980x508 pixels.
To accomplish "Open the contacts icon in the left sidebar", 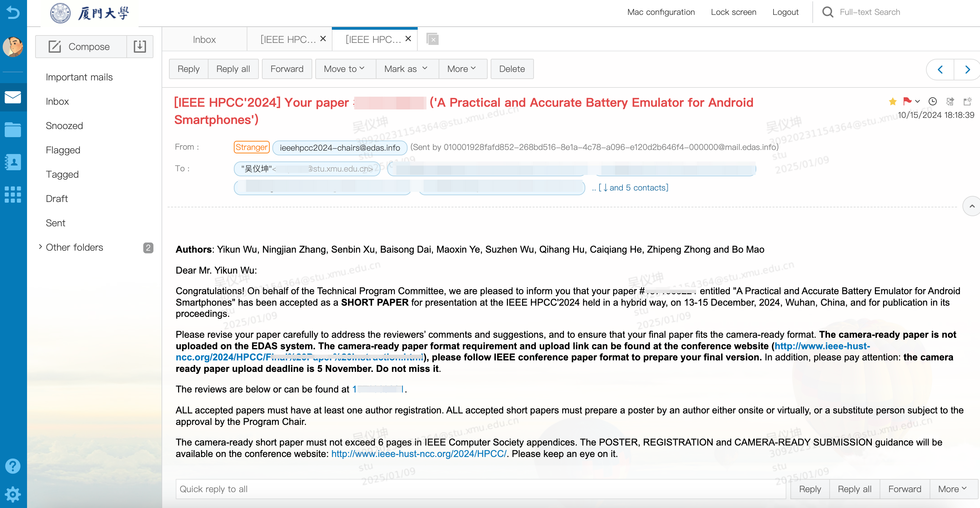I will click(13, 162).
